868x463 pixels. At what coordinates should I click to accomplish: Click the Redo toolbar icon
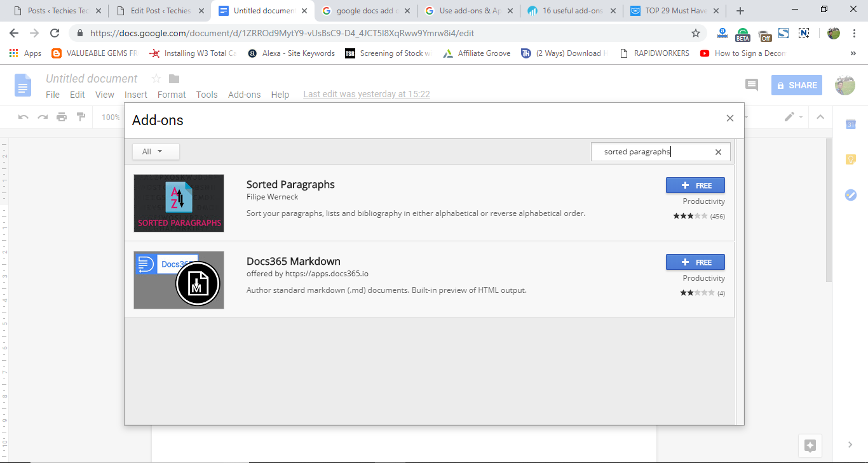[43, 117]
